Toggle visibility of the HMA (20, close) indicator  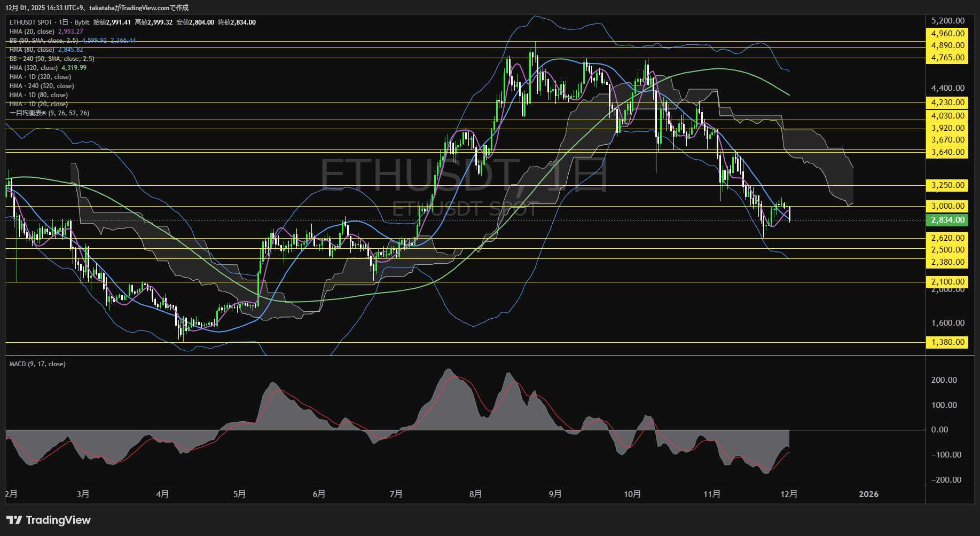click(x=31, y=31)
